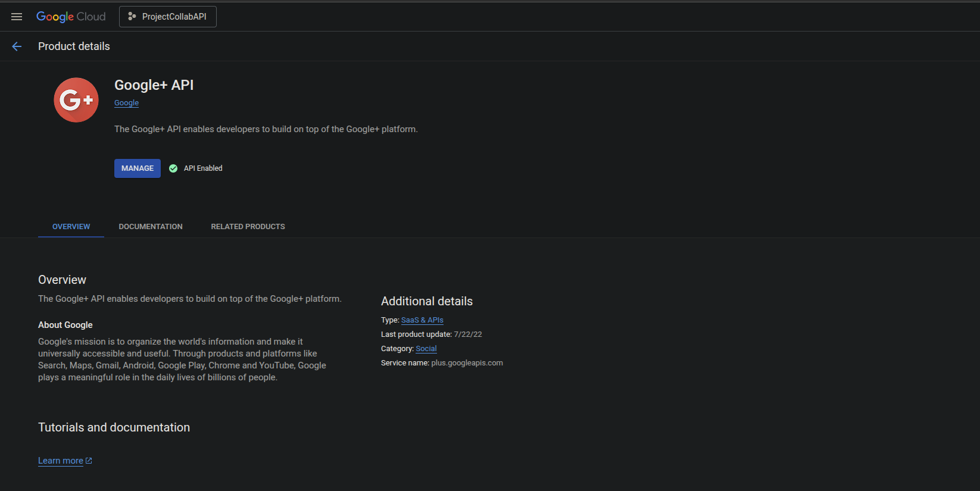
Task: Click the Overview section heading
Action: (x=62, y=280)
